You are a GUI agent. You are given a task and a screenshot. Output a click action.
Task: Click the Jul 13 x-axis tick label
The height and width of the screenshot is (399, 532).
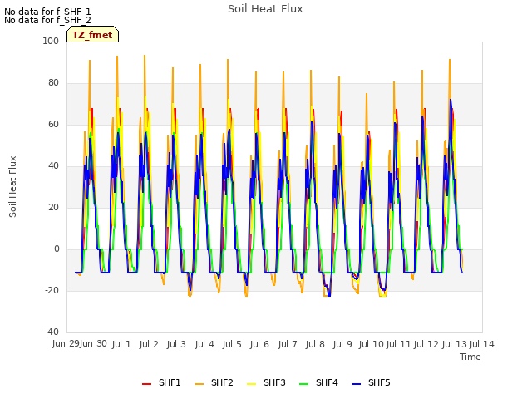tap(455, 344)
